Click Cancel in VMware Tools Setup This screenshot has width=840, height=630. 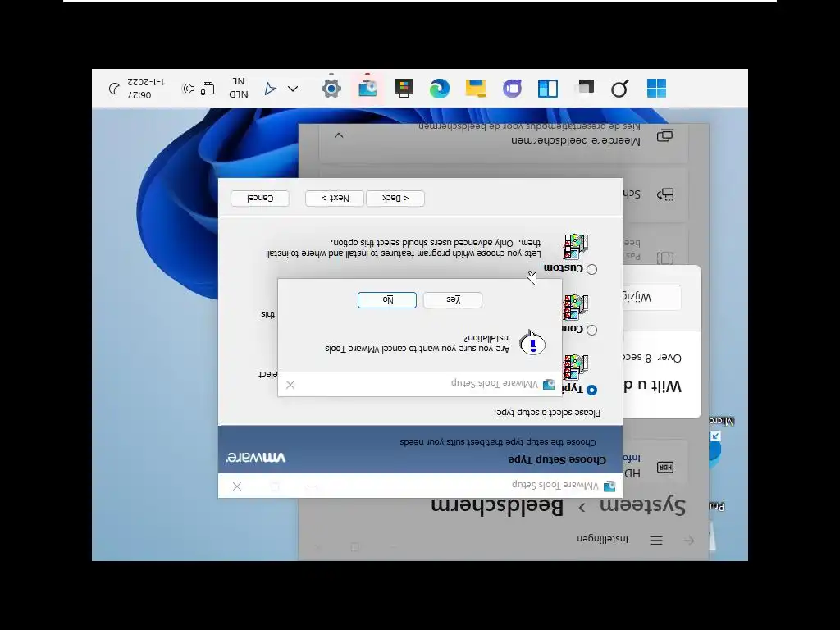[260, 199]
